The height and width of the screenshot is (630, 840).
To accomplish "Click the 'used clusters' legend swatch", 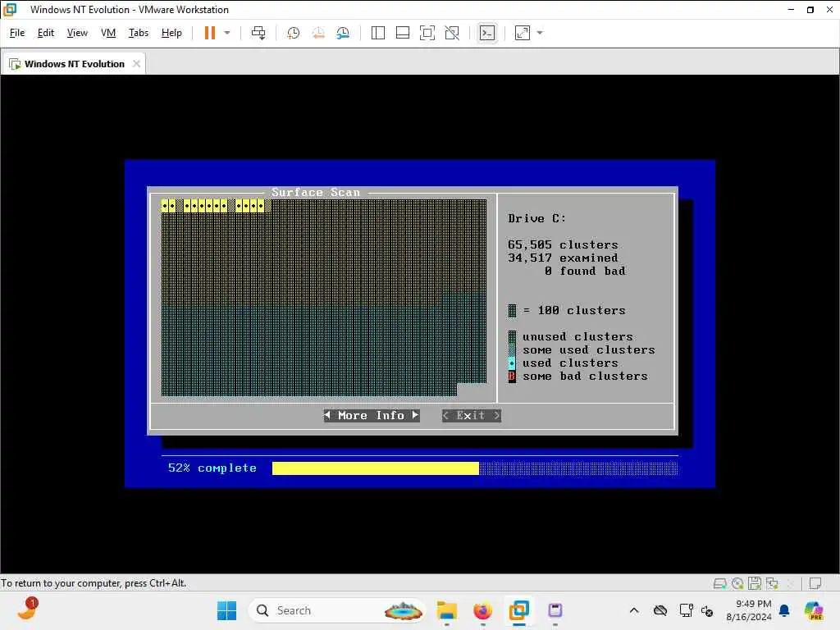I will click(512, 363).
